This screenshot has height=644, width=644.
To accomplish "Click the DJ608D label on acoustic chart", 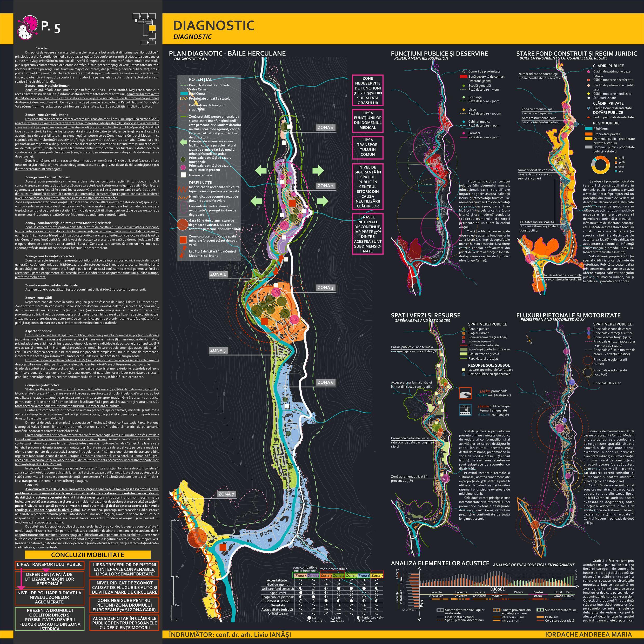I will coord(498,589).
